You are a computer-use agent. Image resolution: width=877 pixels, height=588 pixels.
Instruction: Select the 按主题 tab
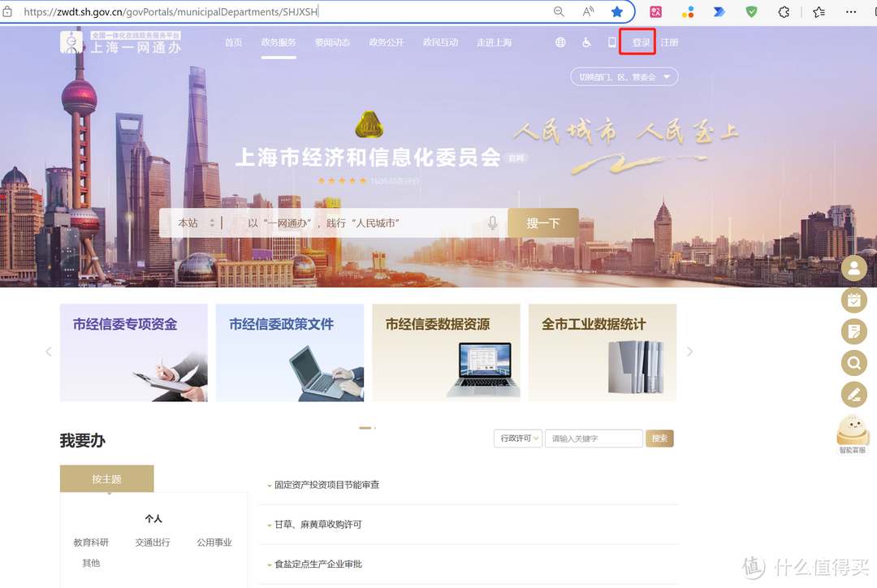(x=106, y=479)
